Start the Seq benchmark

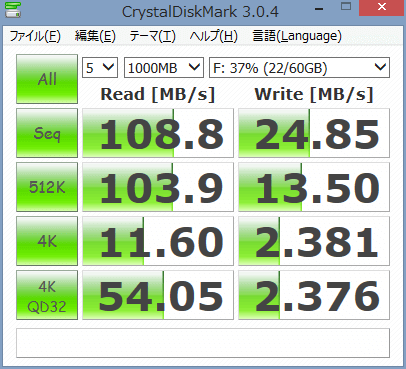click(47, 133)
